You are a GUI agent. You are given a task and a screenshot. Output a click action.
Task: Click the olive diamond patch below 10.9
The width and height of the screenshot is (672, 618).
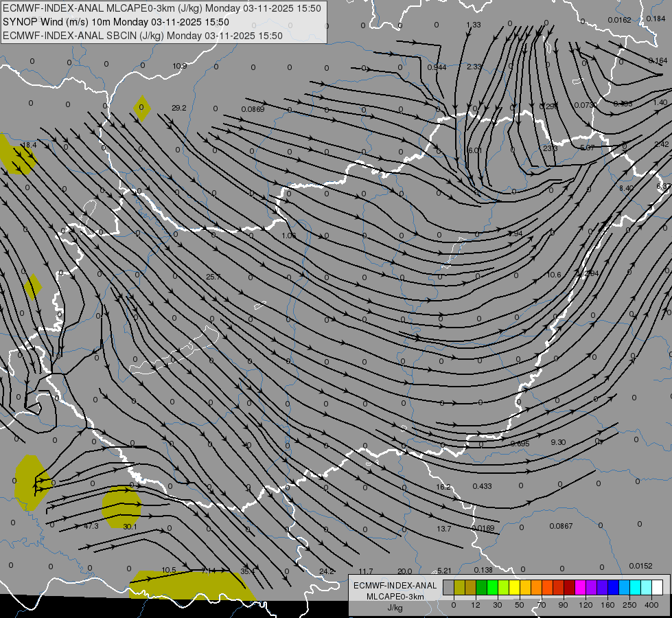pos(142,108)
